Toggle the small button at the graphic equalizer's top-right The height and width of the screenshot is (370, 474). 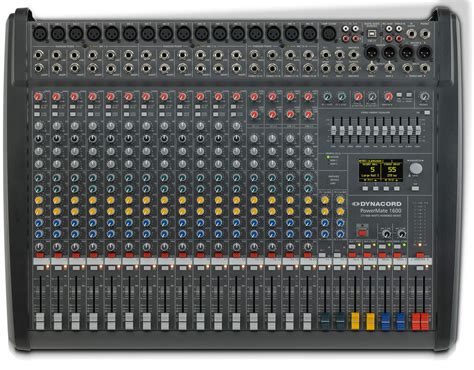click(x=427, y=113)
